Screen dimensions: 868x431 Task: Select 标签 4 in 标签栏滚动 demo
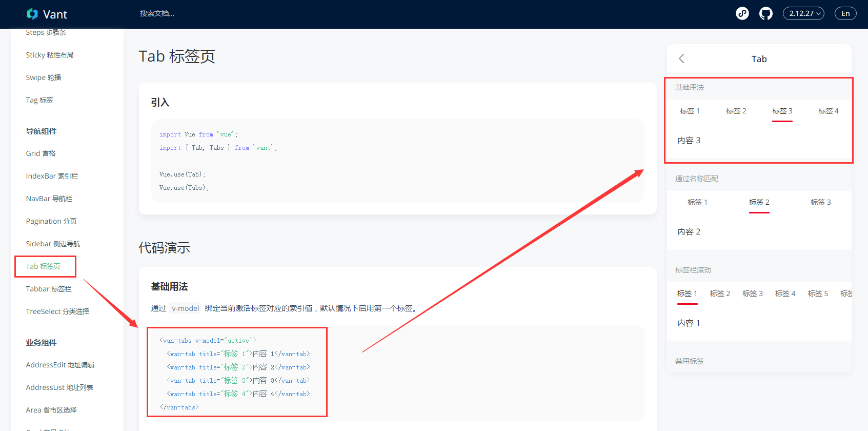(785, 293)
